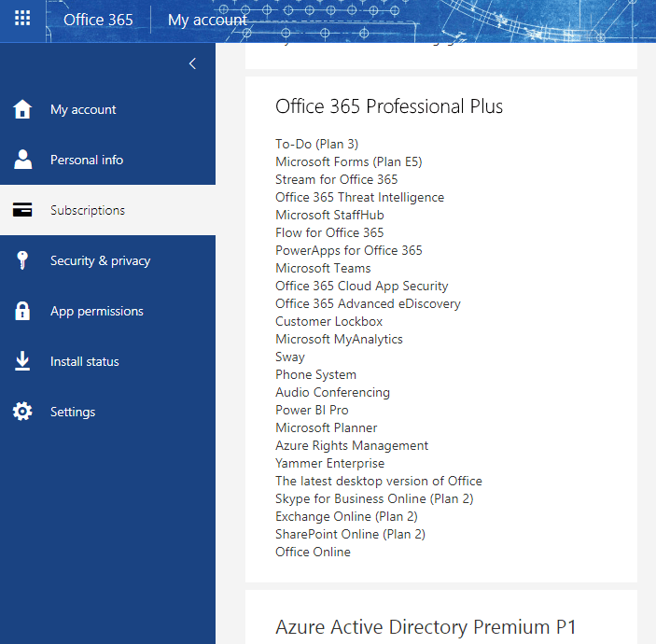The image size is (656, 644).
Task: Click Office 365 Cloud App Security
Action: pyautogui.click(x=362, y=286)
